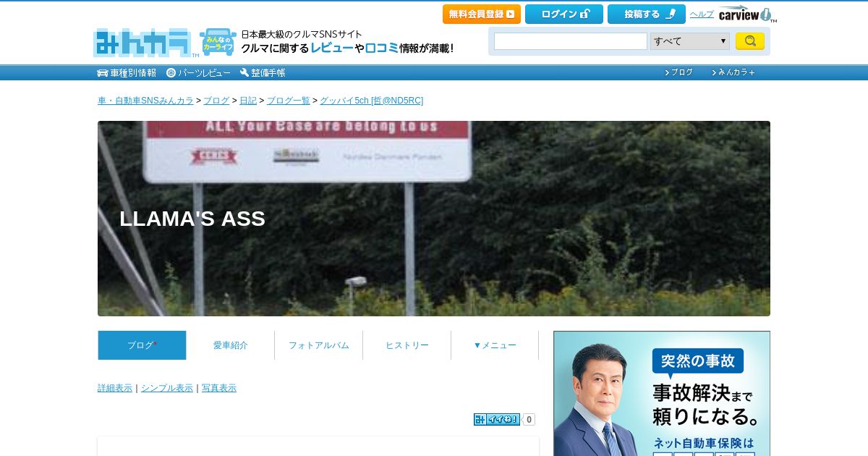Click the 無料会員登録 orange button
Viewport: 868px width, 456px height.
(x=482, y=14)
